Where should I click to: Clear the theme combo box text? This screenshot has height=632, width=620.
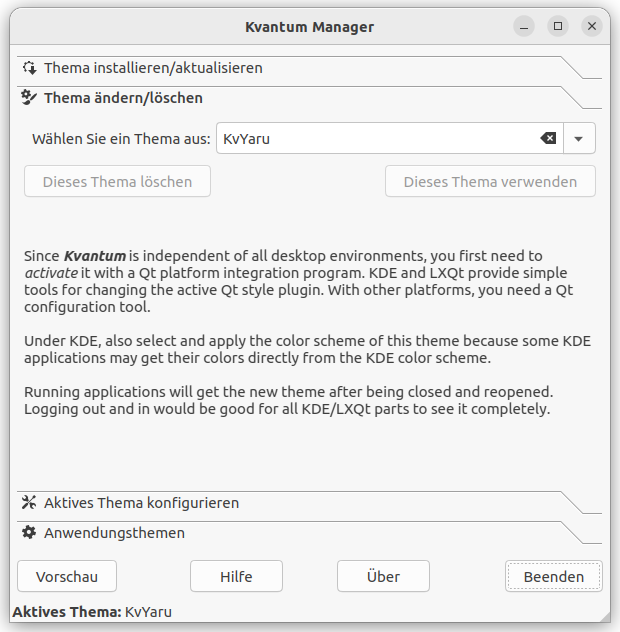click(x=548, y=138)
